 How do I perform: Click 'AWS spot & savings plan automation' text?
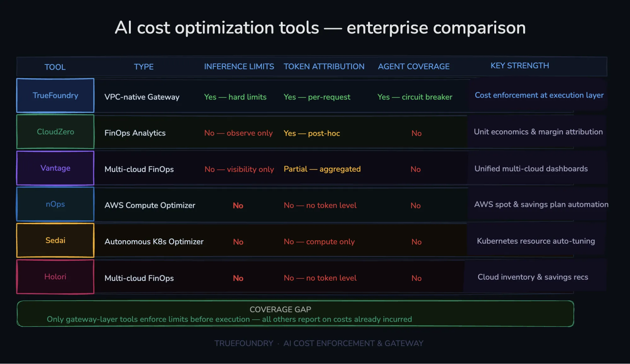click(541, 204)
